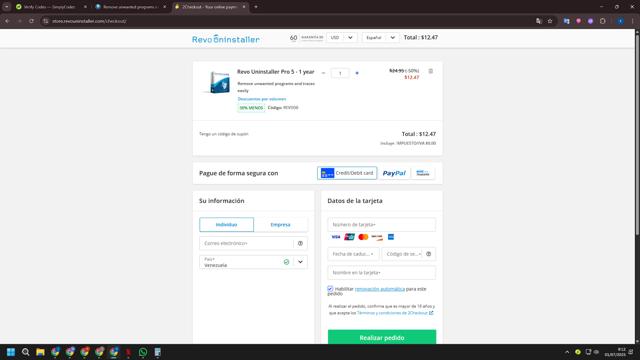Increase product quantity with plus button
The height and width of the screenshot is (360, 640).
tap(357, 73)
